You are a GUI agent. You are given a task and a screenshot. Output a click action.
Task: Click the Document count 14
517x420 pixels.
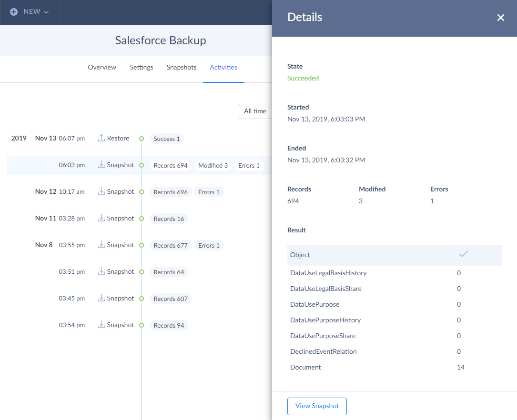[x=461, y=367]
